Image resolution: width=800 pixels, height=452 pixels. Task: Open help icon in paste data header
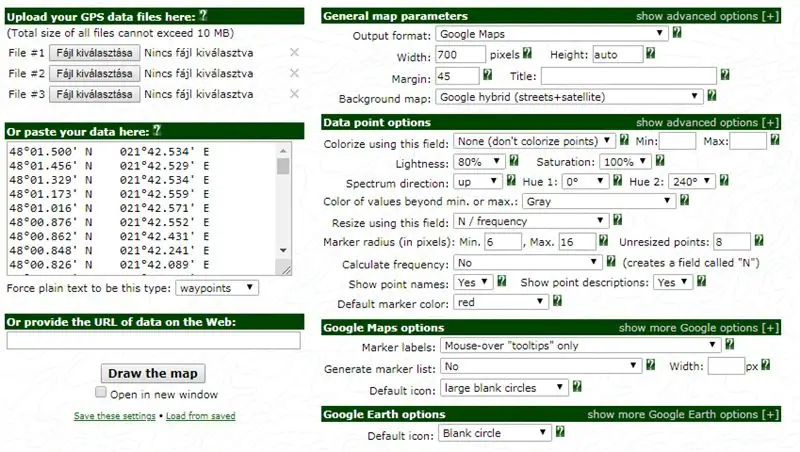pyautogui.click(x=157, y=130)
